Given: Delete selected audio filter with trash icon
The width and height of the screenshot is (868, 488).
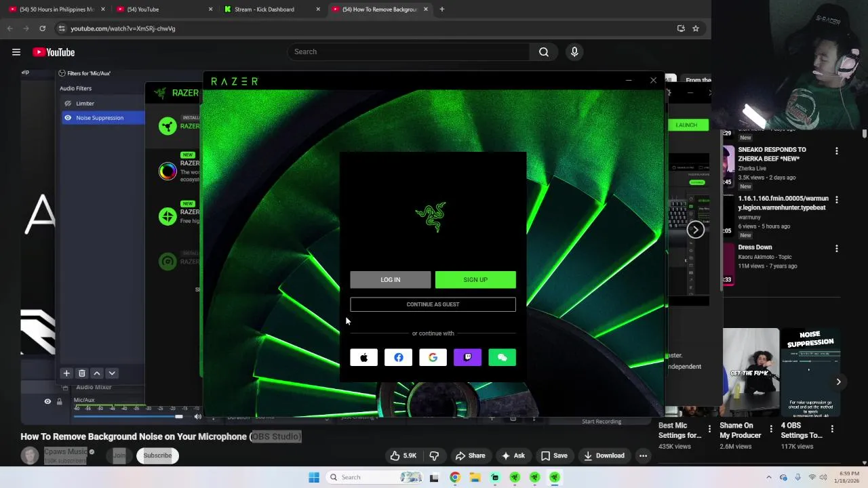Looking at the screenshot, I should tap(82, 373).
